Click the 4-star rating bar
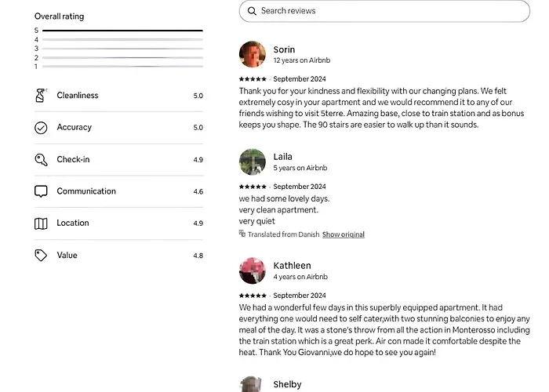549x392 pixels. point(122,40)
